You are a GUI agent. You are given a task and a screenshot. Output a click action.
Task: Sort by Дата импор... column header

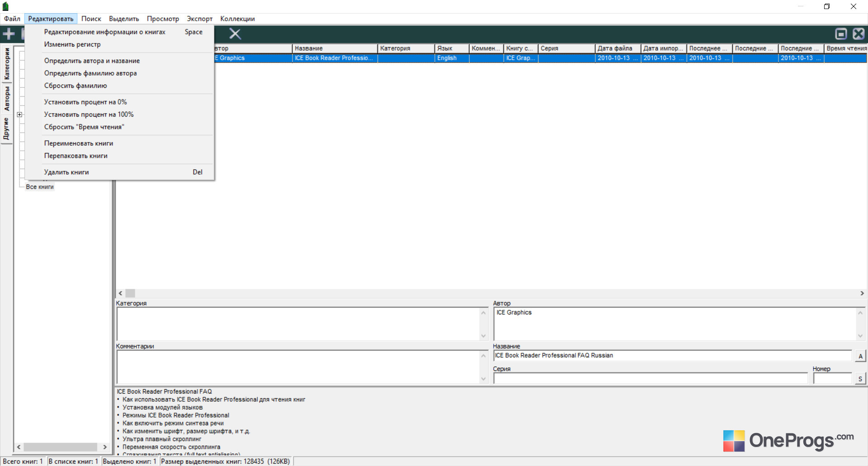(664, 48)
